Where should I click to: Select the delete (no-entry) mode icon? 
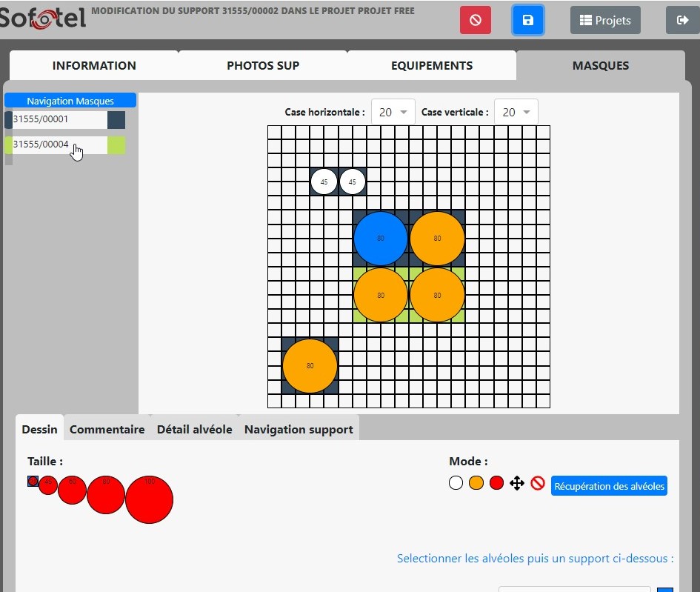pos(537,482)
